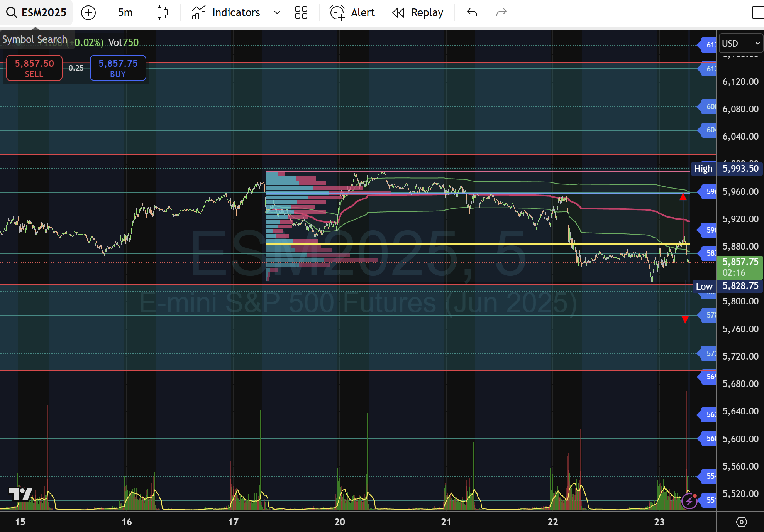
Task: Open the Indicators dialog
Action: point(226,13)
